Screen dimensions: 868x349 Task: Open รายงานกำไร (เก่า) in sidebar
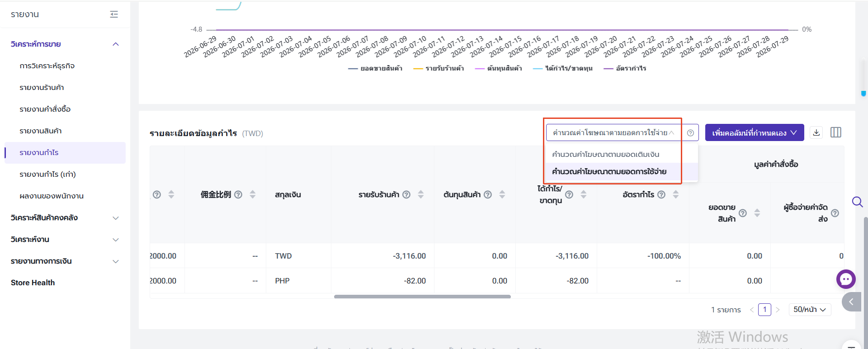click(x=65, y=174)
